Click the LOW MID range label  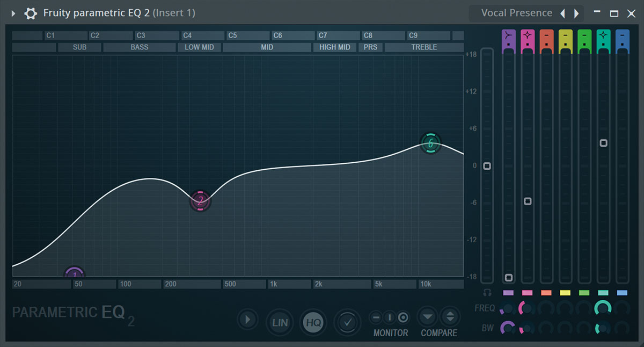[200, 47]
